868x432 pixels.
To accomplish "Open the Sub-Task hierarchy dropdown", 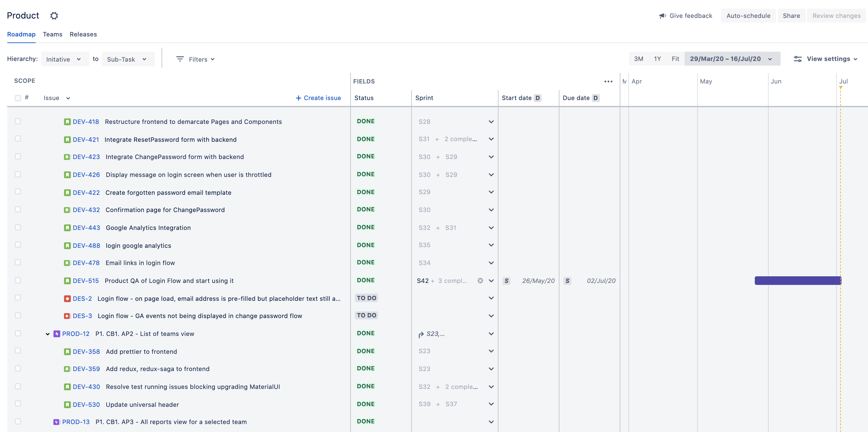I will click(x=128, y=59).
